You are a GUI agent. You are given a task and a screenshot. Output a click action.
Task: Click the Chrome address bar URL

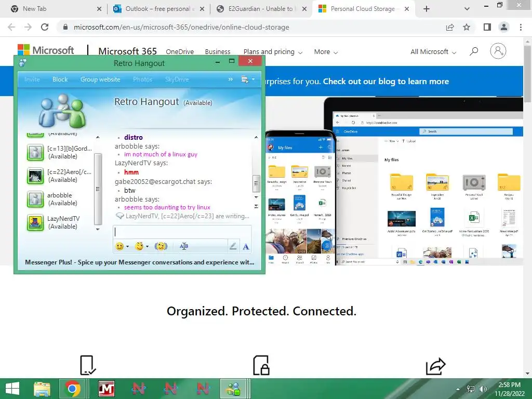(181, 27)
